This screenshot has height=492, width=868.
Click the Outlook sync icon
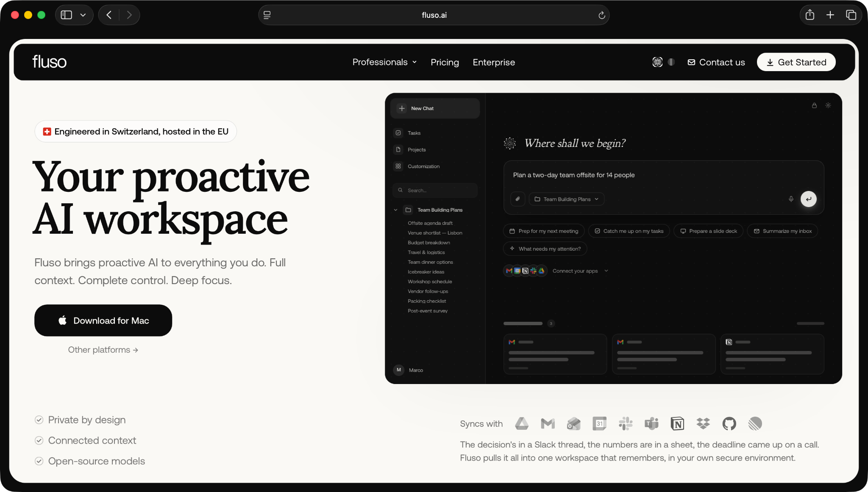(x=573, y=423)
